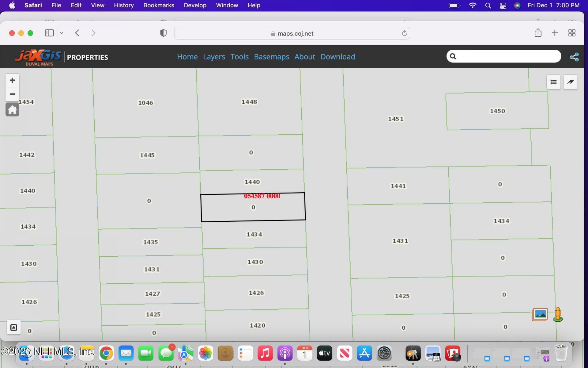Viewport: 588px width, 368px height.
Task: Zoom out the map with minus button
Action: click(12, 94)
